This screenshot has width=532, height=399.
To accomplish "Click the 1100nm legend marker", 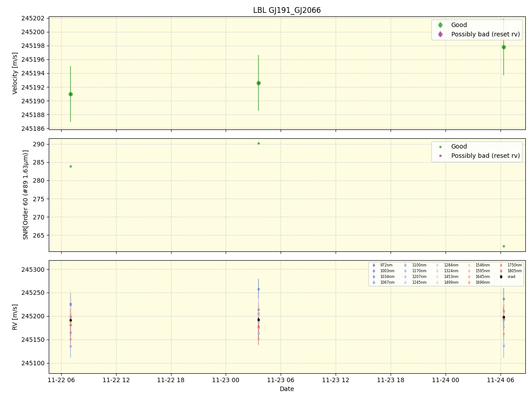I will pyautogui.click(x=405, y=265).
